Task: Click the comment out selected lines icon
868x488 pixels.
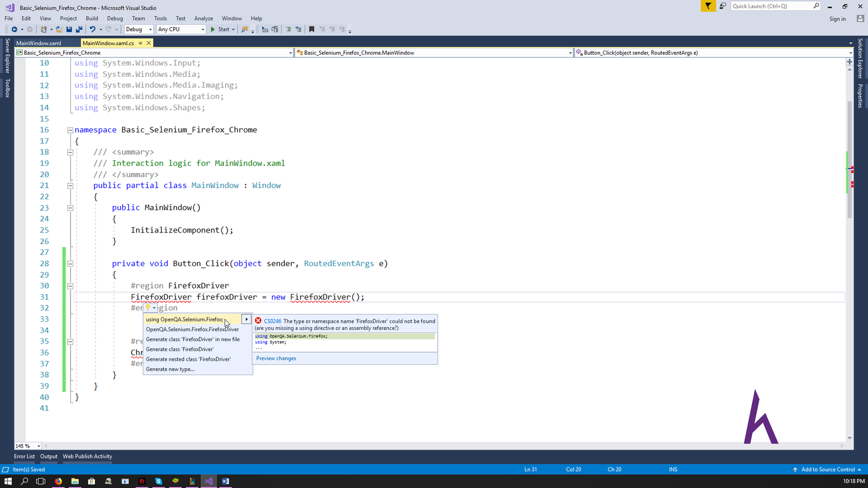Action: pyautogui.click(x=288, y=29)
